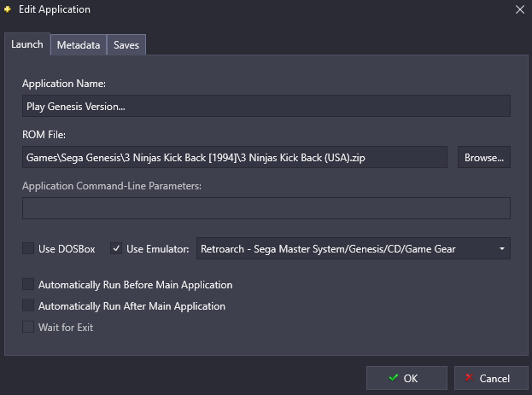
Task: Toggle the Wait for Exit checkbox
Action: [29, 327]
